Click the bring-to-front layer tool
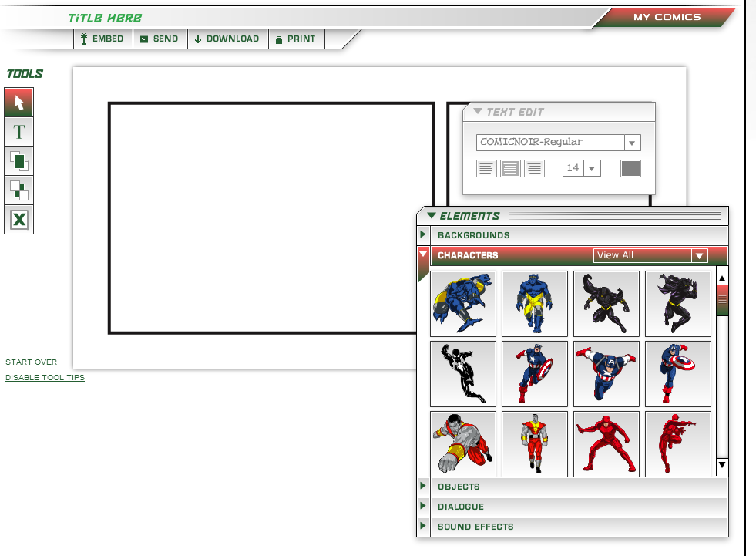The image size is (756, 556). click(18, 161)
